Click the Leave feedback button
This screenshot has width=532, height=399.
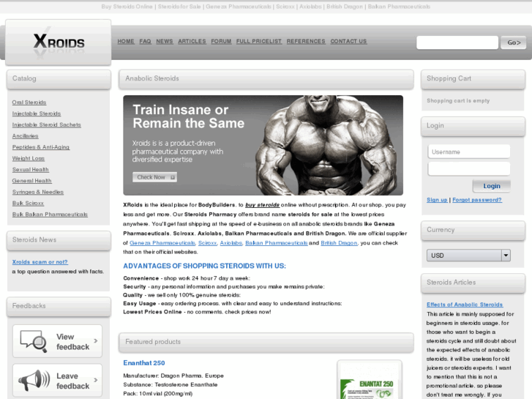[57, 381]
